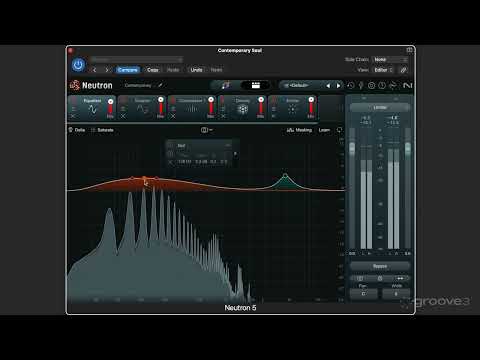The width and height of the screenshot is (480, 360).
Task: Go to previous preset with left chevron
Action: click(x=95, y=70)
